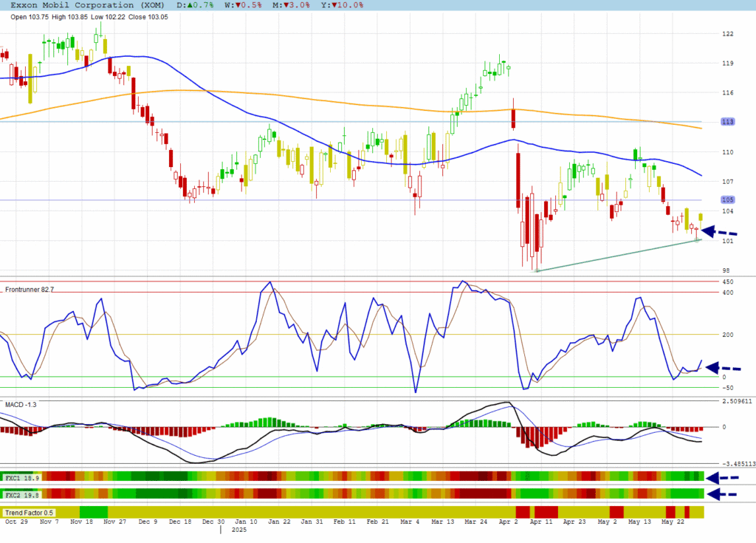Click the 'Dec 9' date label
The width and height of the screenshot is (756, 543).
click(148, 522)
